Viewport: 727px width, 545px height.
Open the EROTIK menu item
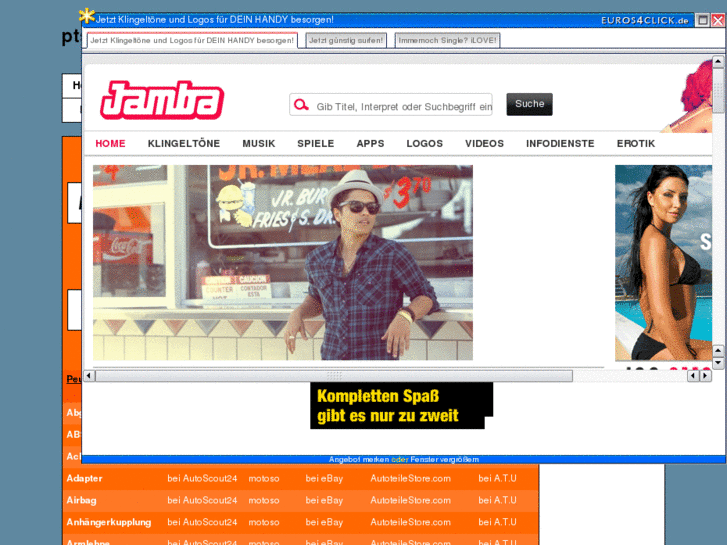[x=636, y=144]
